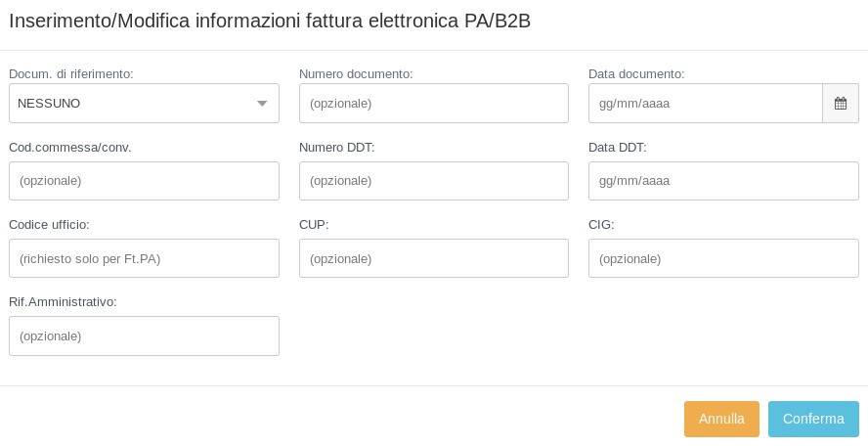
Task: Click the 'Codice ufficio:' label
Action: (x=49, y=224)
